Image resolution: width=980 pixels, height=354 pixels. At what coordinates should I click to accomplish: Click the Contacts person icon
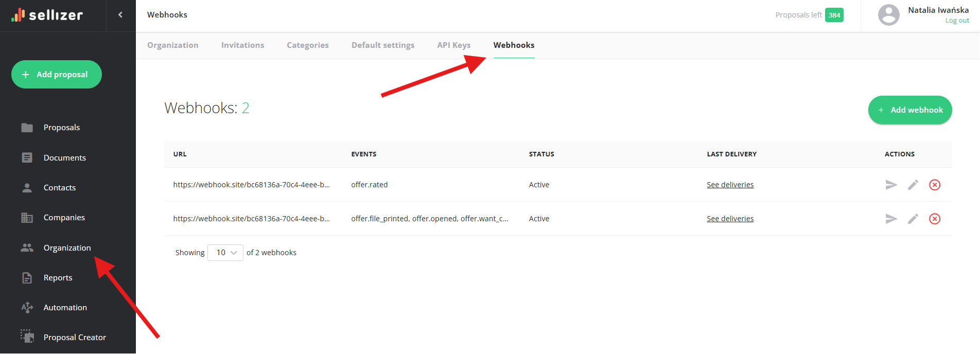[27, 188]
